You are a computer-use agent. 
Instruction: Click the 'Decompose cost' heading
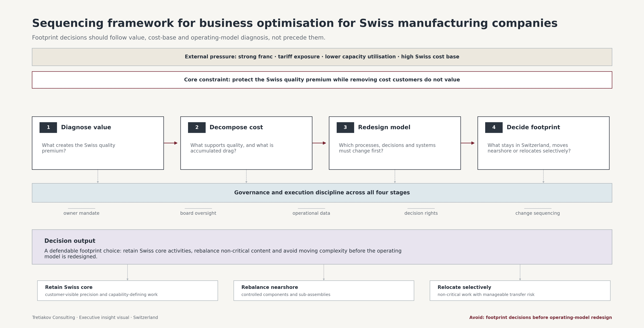point(236,127)
